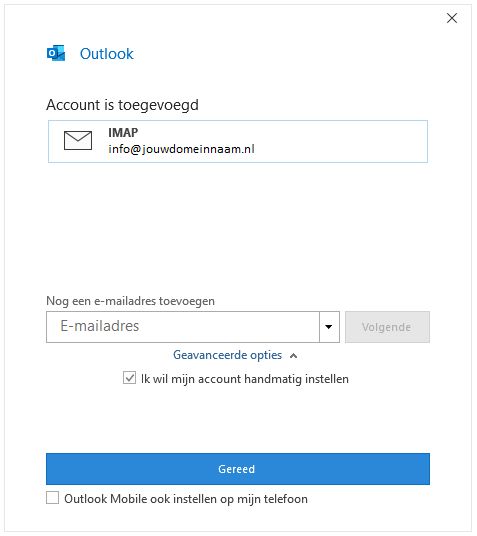Screen dimensions: 477x536
Task: Click the 'Ik wil mijn account handmatig instellen' label
Action: pyautogui.click(x=245, y=379)
